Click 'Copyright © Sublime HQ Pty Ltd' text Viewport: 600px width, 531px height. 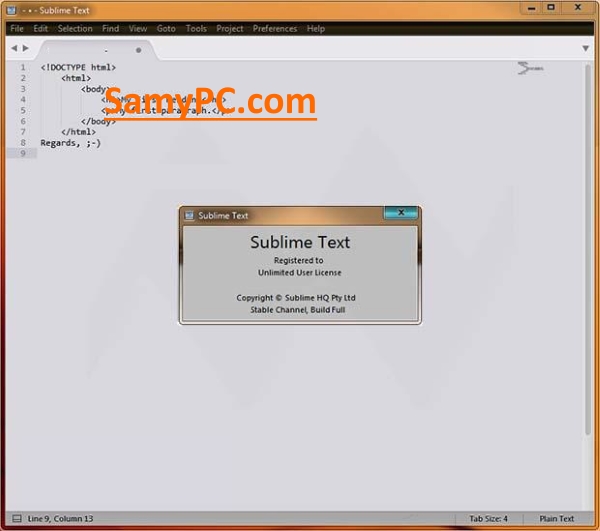tap(296, 298)
